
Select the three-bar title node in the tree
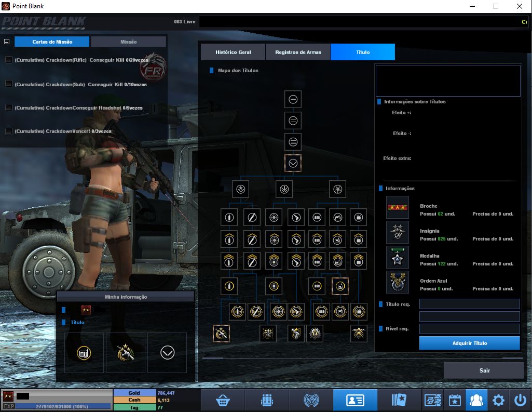[293, 142]
